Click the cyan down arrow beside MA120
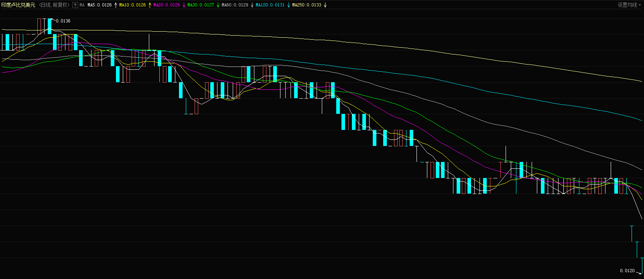Screen dimensions: 644x279 288,5
